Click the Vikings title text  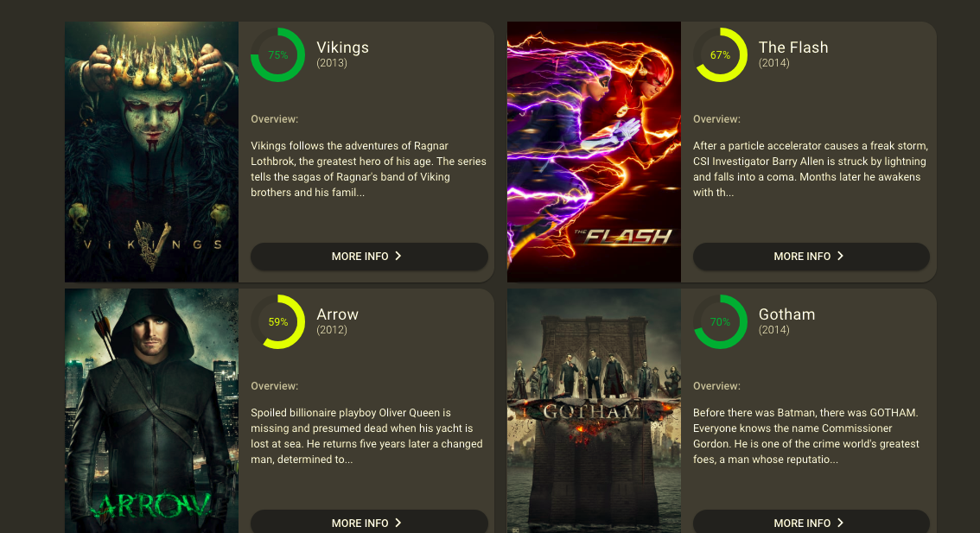[x=342, y=48]
